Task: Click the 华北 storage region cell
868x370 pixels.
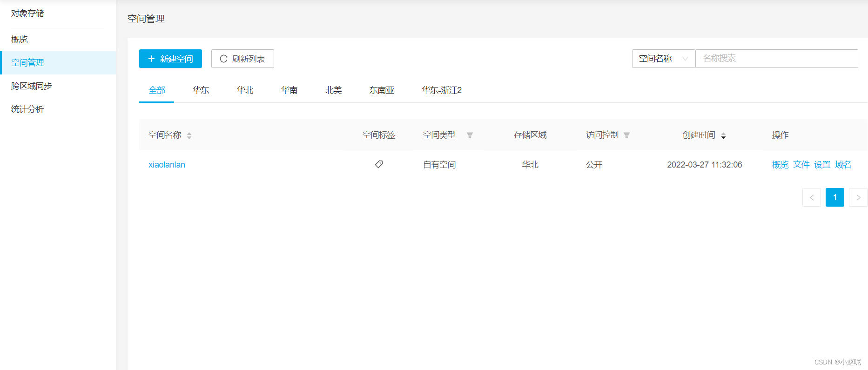Action: point(530,165)
